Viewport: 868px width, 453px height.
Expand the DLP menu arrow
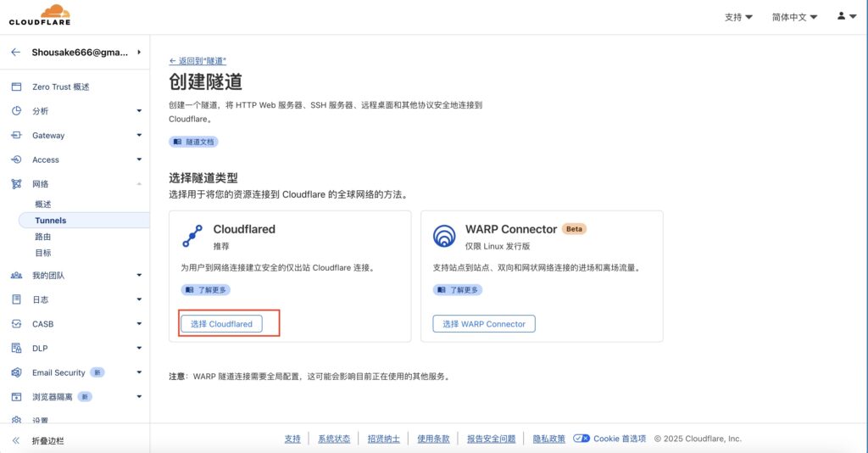point(139,349)
